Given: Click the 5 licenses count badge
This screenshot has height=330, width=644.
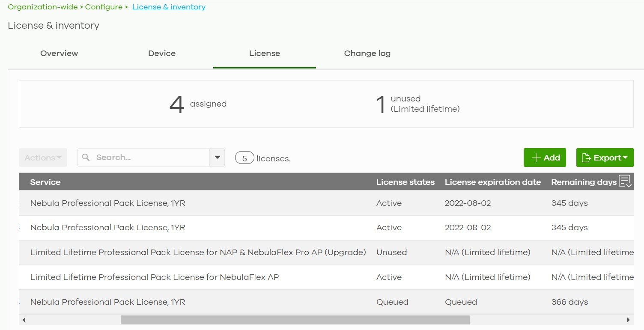Looking at the screenshot, I should coord(244,158).
